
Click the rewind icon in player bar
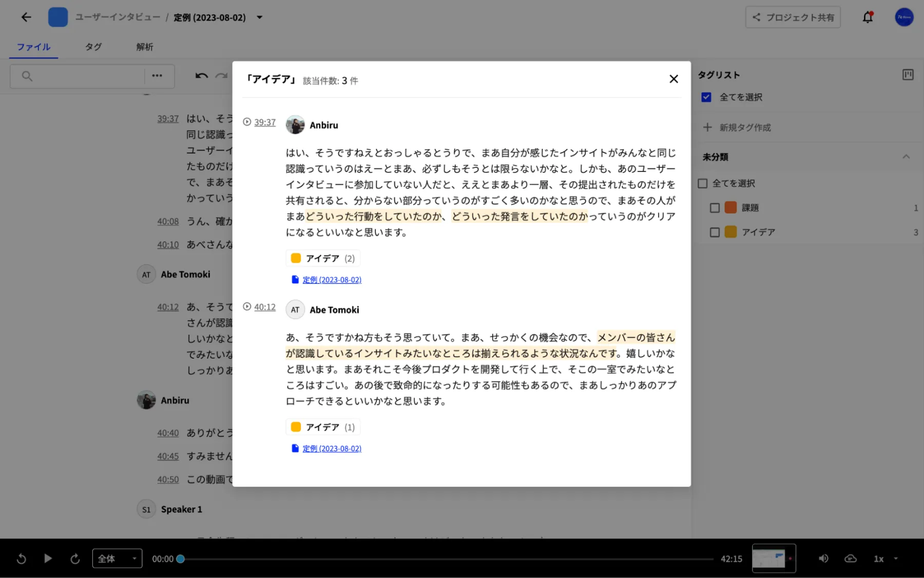22,558
